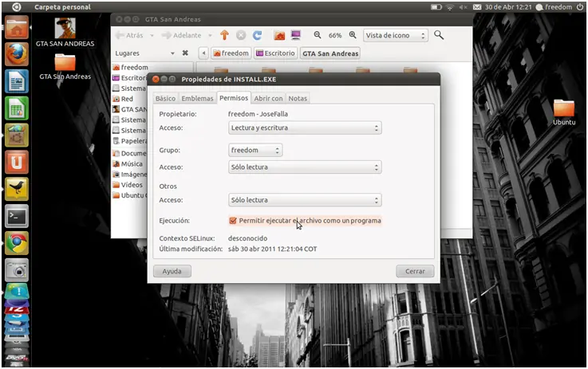Image resolution: width=588 pixels, height=369 pixels.
Task: Launch LibreOffice Writer from the dock
Action: coord(17,81)
